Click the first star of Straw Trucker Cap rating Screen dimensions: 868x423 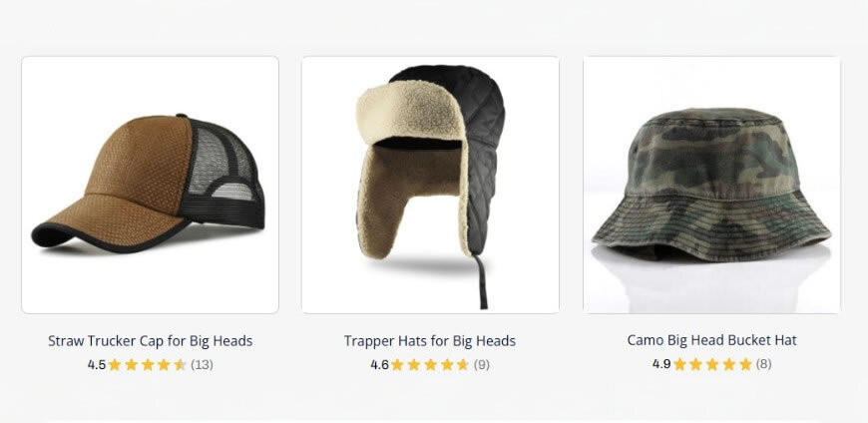[115, 364]
